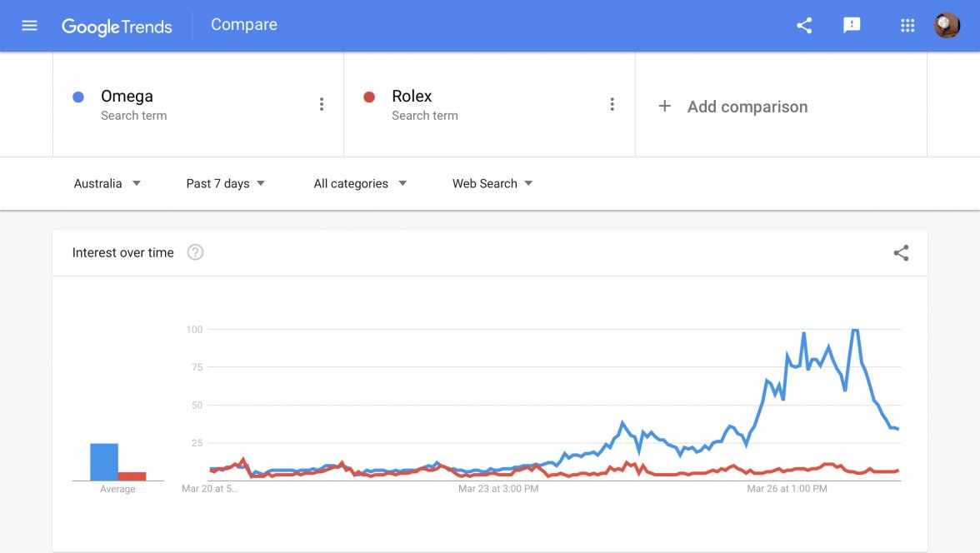Open Omega term options menu

(x=322, y=104)
